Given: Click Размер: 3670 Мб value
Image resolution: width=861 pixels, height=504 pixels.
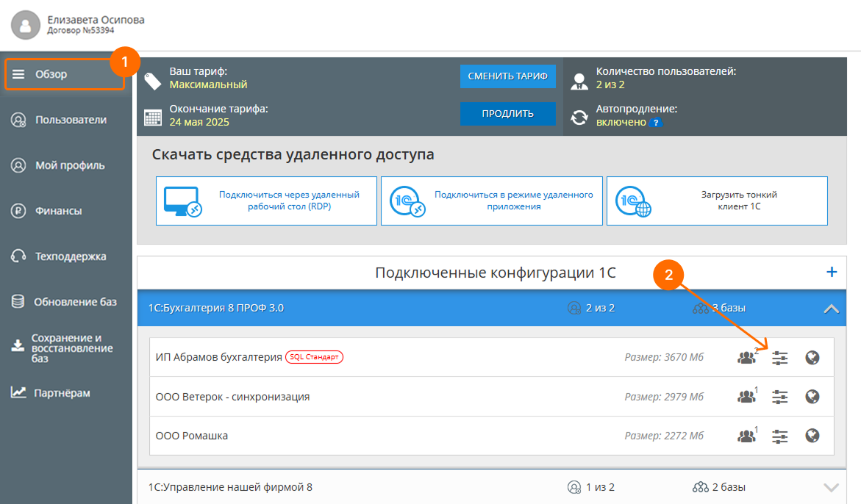Looking at the screenshot, I should point(664,357).
